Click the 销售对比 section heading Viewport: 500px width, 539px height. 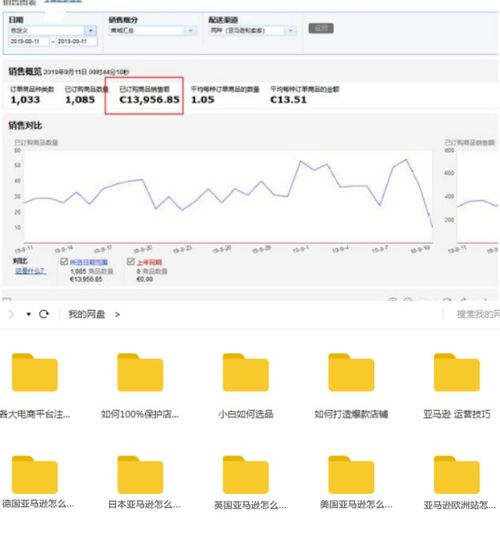25,125
